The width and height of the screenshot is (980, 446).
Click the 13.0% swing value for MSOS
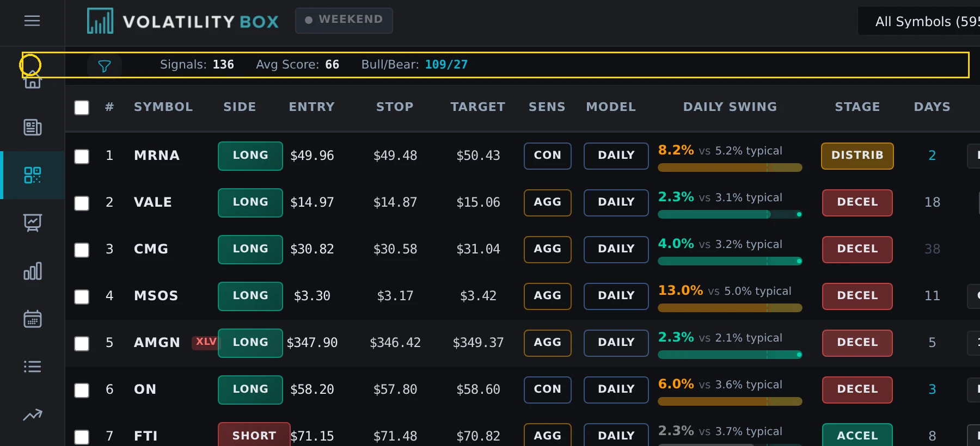pyautogui.click(x=681, y=290)
